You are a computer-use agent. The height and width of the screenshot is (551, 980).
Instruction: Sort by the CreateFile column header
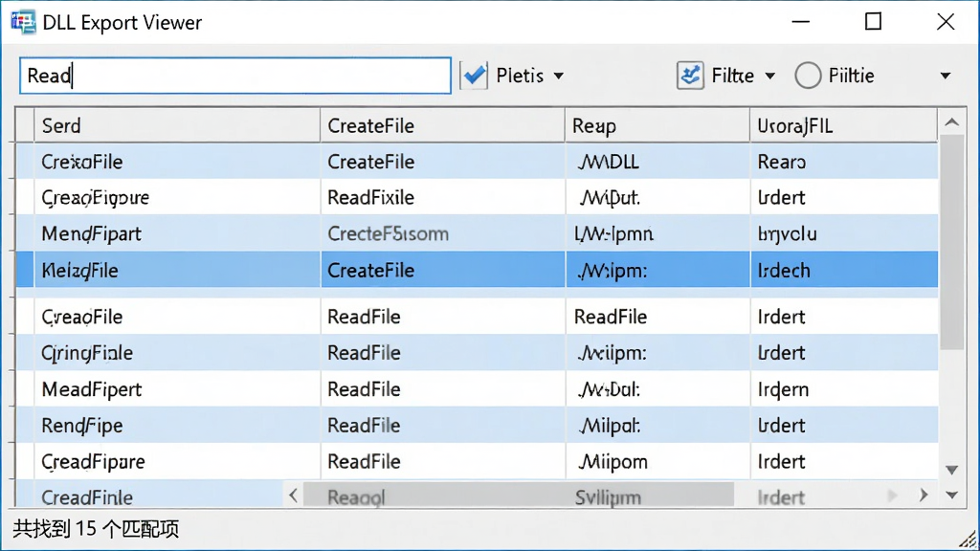[442, 125]
